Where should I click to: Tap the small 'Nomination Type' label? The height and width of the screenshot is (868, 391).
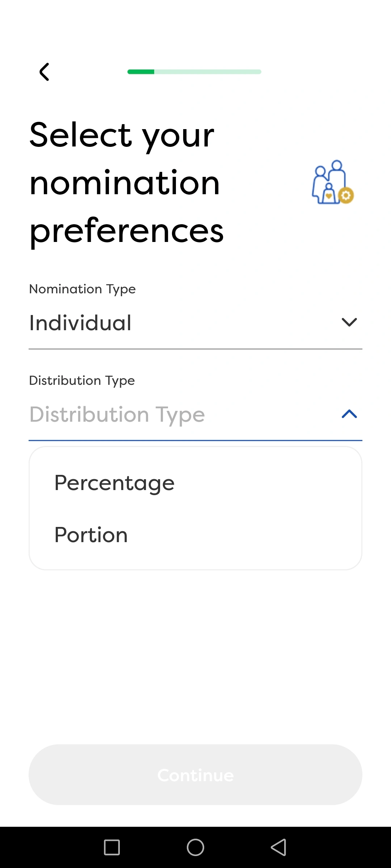[83, 289]
